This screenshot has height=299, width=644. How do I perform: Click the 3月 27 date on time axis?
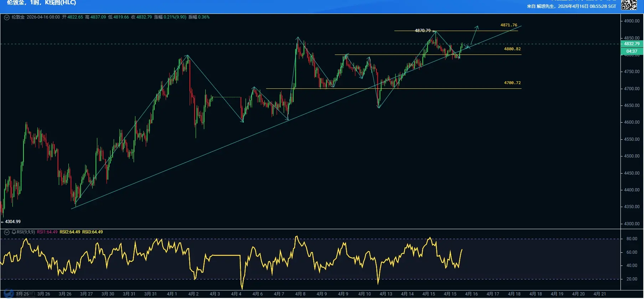86,294
